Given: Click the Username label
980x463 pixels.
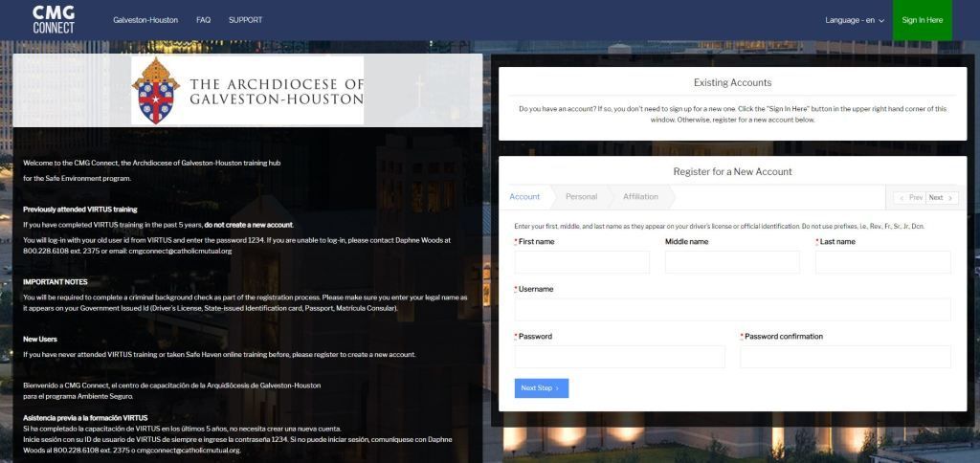Looking at the screenshot, I should click(x=536, y=289).
